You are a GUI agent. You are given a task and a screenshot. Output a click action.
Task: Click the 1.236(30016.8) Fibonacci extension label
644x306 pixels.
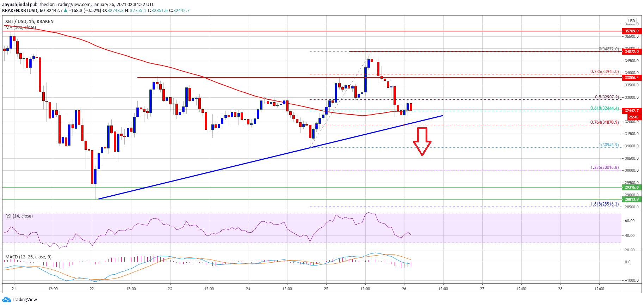click(x=605, y=167)
